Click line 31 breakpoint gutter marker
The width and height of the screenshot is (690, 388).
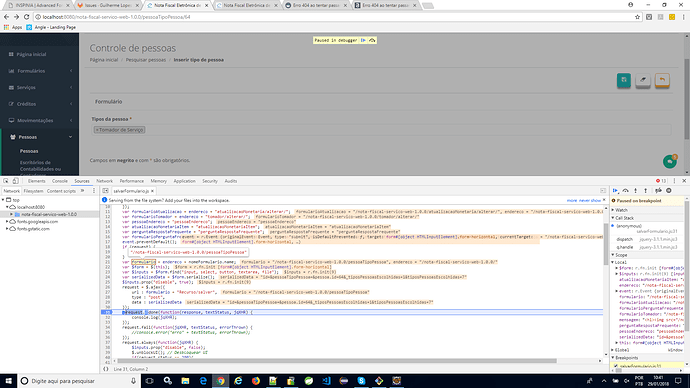pos(107,312)
